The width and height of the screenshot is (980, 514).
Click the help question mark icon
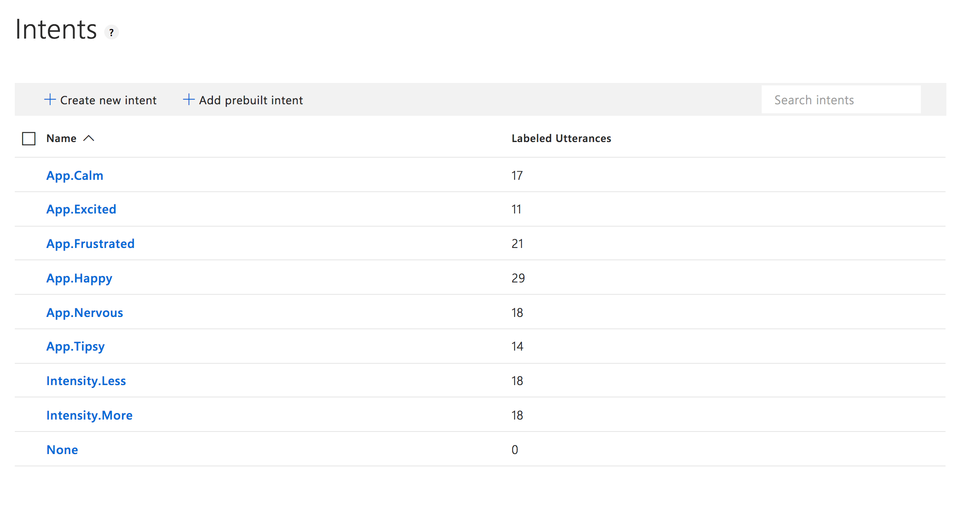111,32
